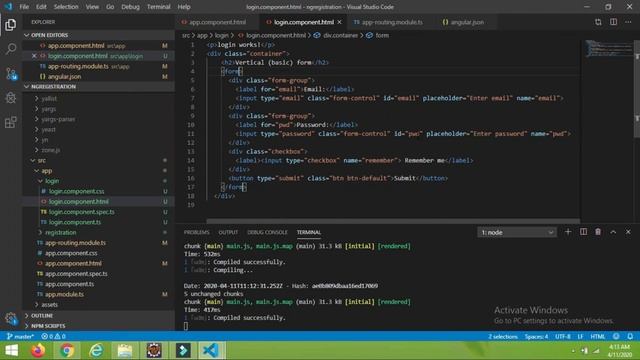The height and width of the screenshot is (360, 640).
Task: Close the terminal panel
Action: click(628, 232)
